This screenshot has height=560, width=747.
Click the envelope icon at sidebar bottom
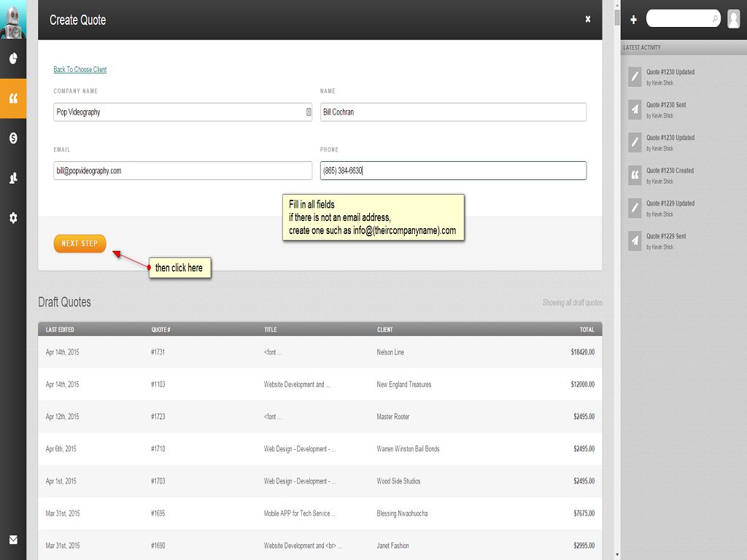[13, 540]
